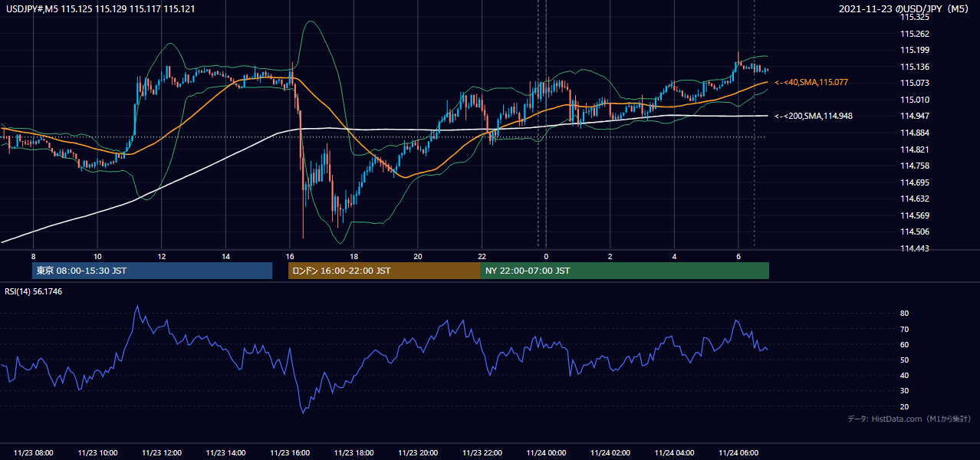Click price axis label 114.884
Screen dimensions: 980x460
pos(915,133)
